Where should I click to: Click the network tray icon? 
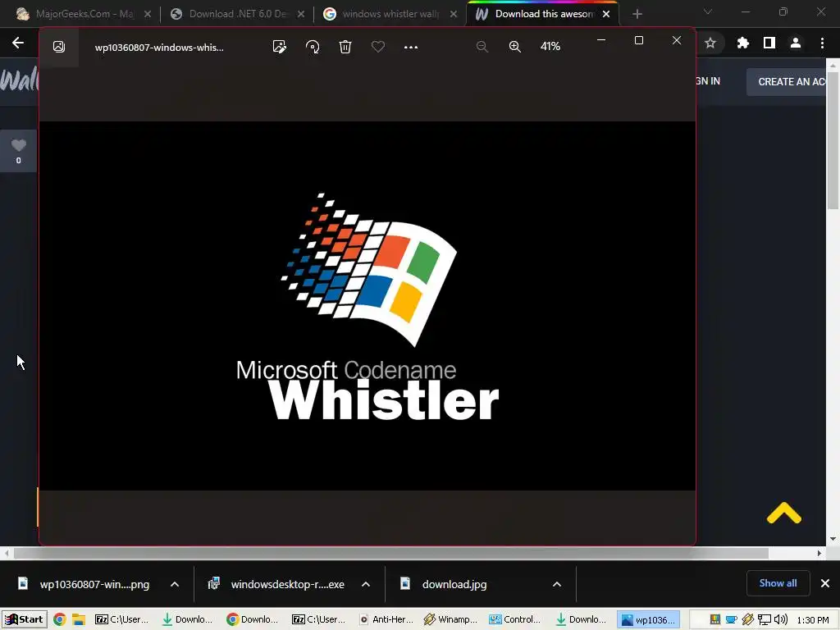765,619
